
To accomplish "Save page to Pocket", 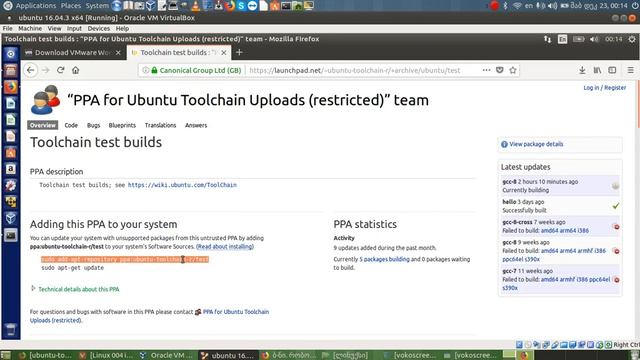I will tap(500, 70).
